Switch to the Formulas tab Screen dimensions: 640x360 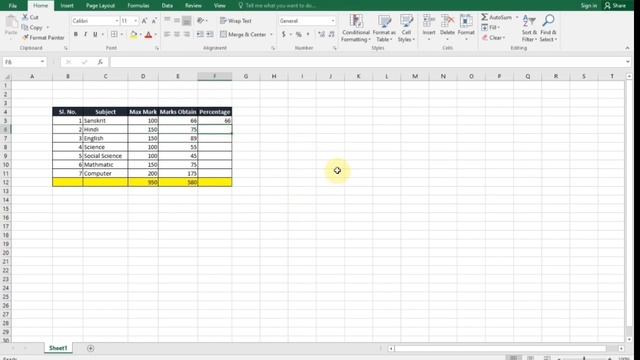[x=138, y=6]
